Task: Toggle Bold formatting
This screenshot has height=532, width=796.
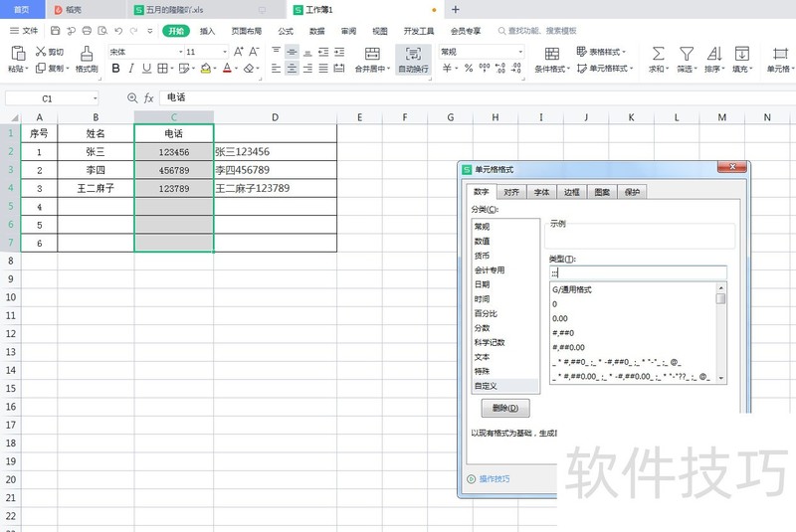Action: (115, 68)
